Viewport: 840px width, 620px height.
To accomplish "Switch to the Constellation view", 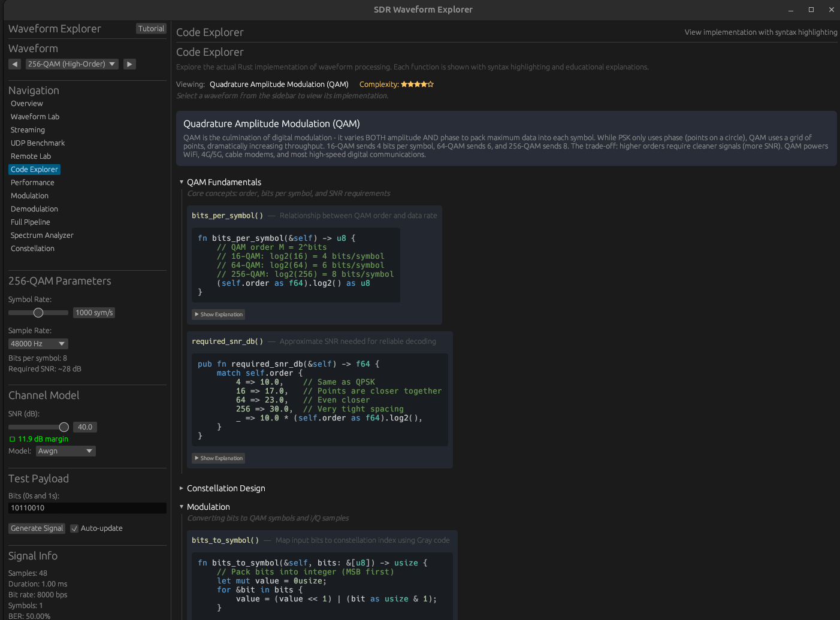I will point(32,248).
